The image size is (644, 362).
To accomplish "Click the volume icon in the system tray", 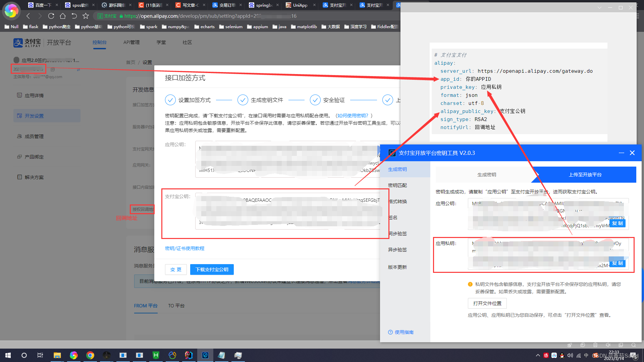I will click(570, 355).
